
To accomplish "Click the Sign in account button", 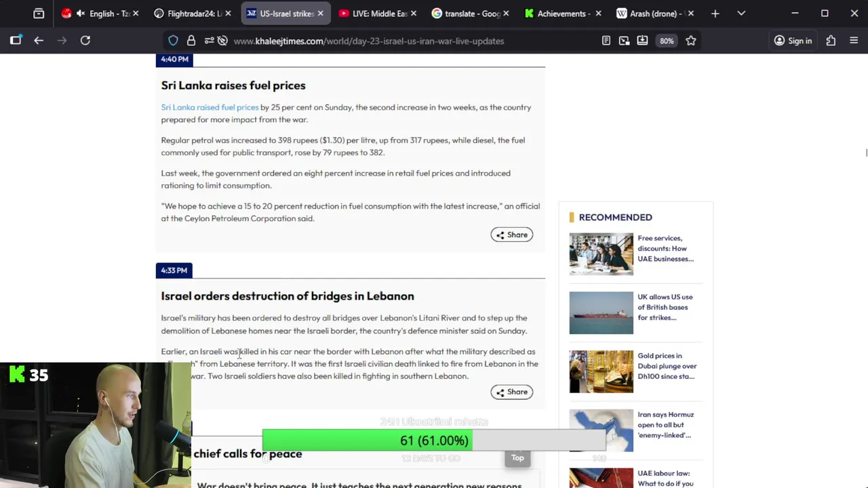I will [x=793, y=41].
